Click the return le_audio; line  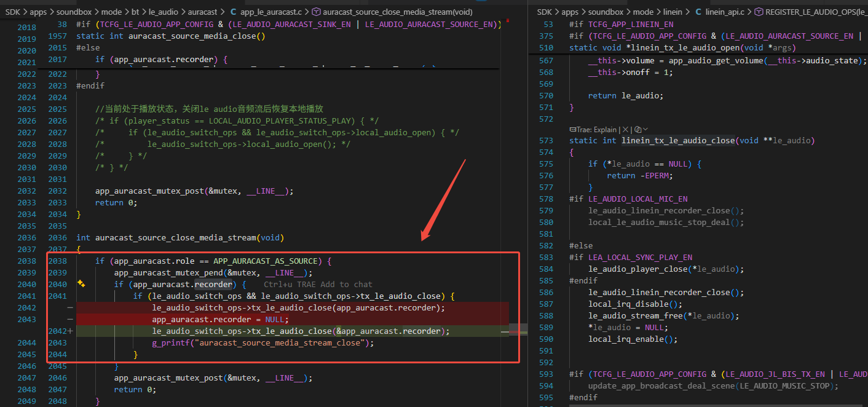point(626,96)
